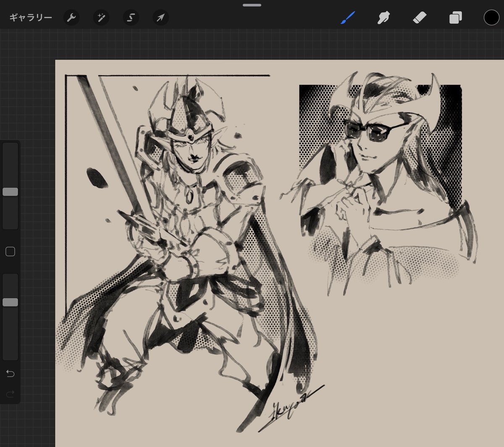Open the Actions wrench menu
Screen dimensions: 504x447
point(71,18)
